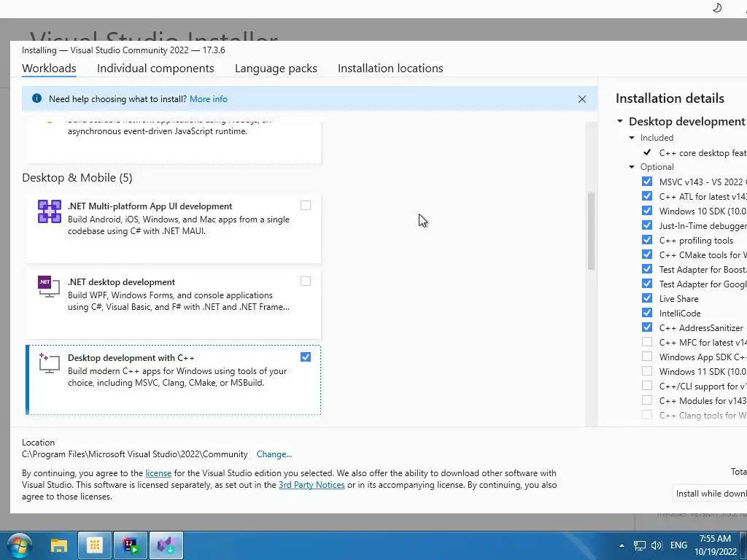Click the blue info icon in the help banner
The image size is (747, 560).
[36, 98]
